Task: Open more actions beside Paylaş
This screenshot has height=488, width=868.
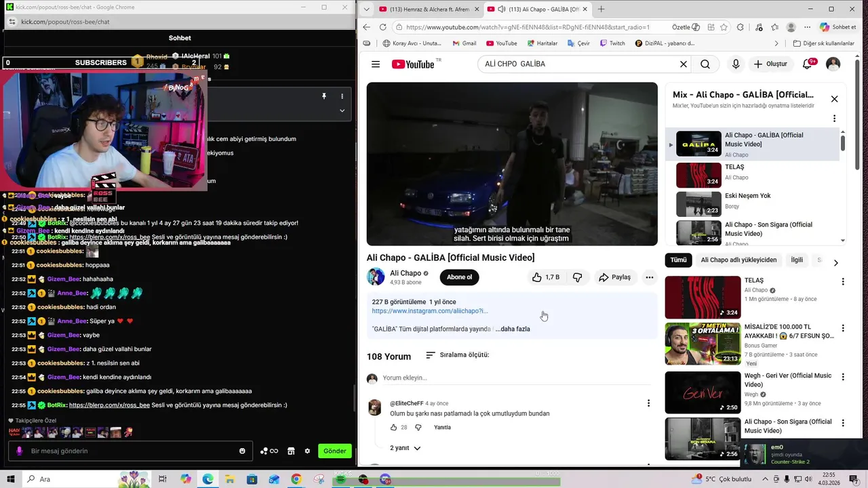Action: [649, 277]
